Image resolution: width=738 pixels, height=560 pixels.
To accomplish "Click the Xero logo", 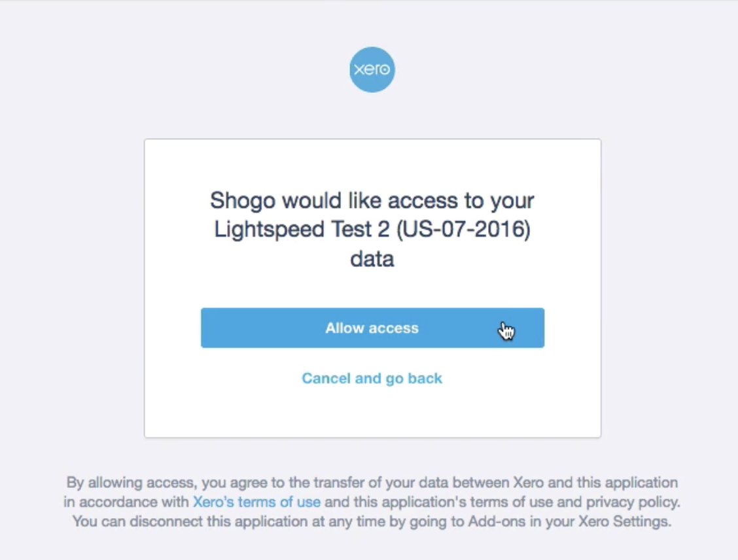I will point(372,69).
